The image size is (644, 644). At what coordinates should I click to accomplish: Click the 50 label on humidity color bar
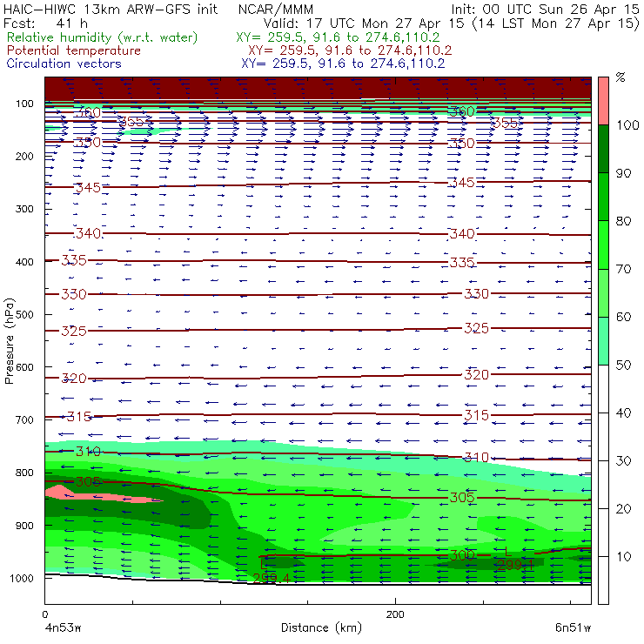623,366
